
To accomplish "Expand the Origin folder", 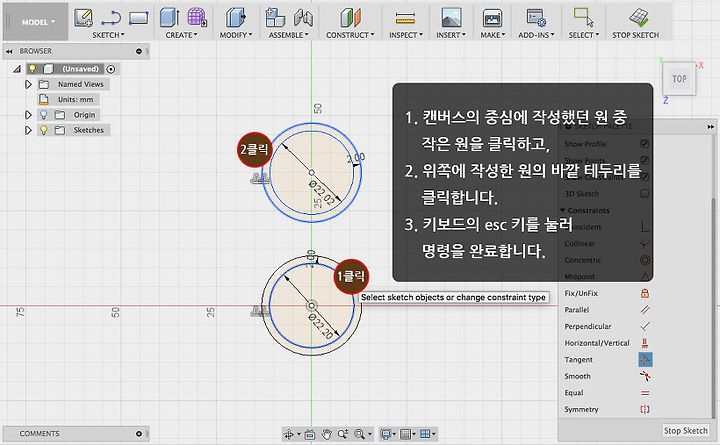I will pyautogui.click(x=28, y=114).
